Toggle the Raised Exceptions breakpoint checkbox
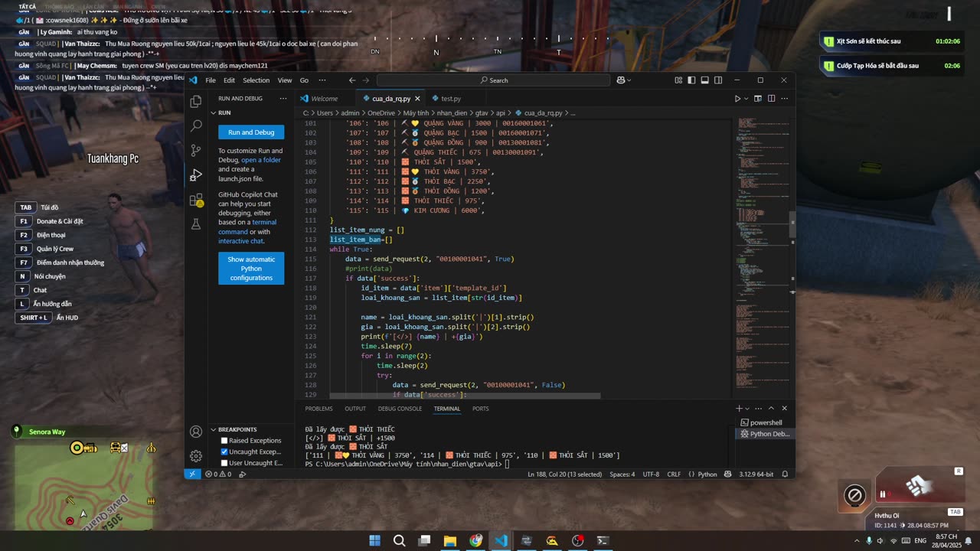 click(224, 441)
